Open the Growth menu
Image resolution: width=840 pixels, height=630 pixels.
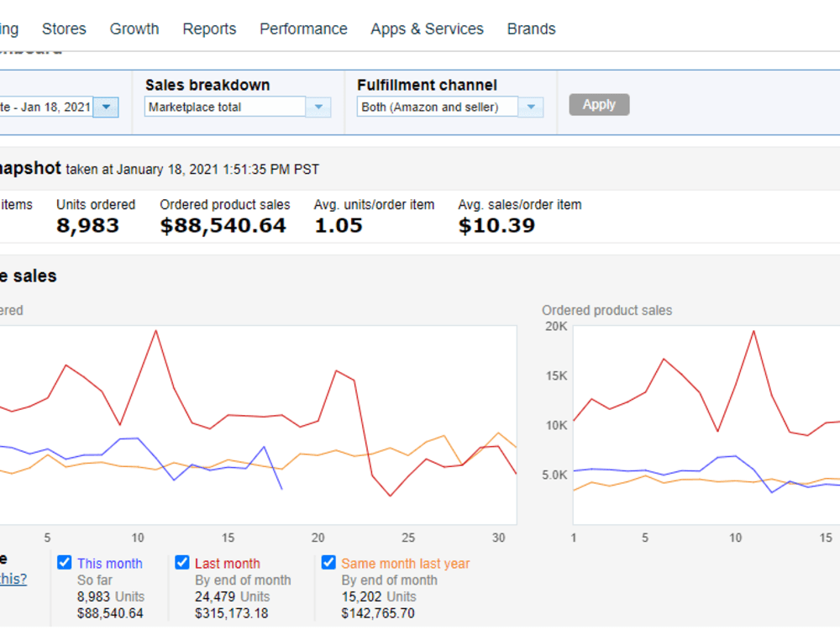tap(134, 29)
